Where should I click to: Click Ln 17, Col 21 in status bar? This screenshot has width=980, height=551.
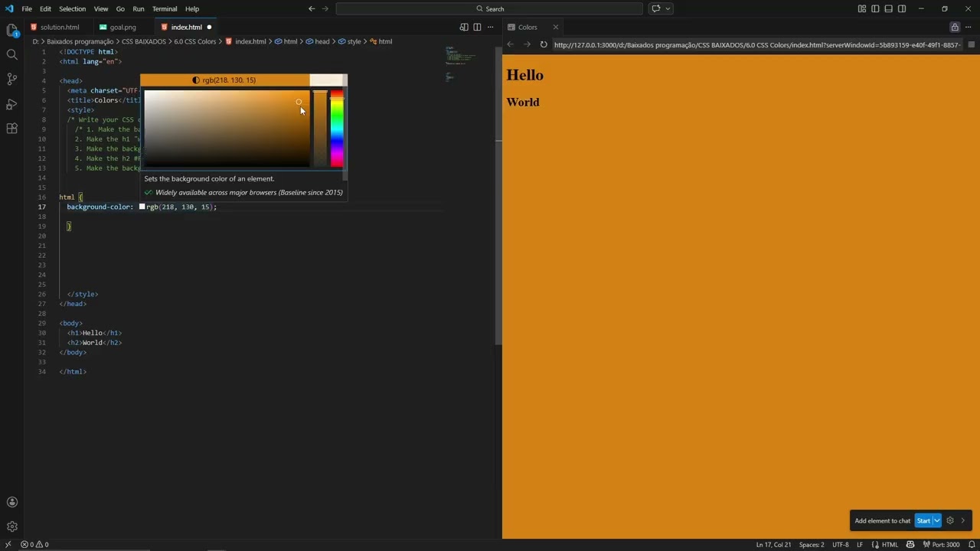773,545
